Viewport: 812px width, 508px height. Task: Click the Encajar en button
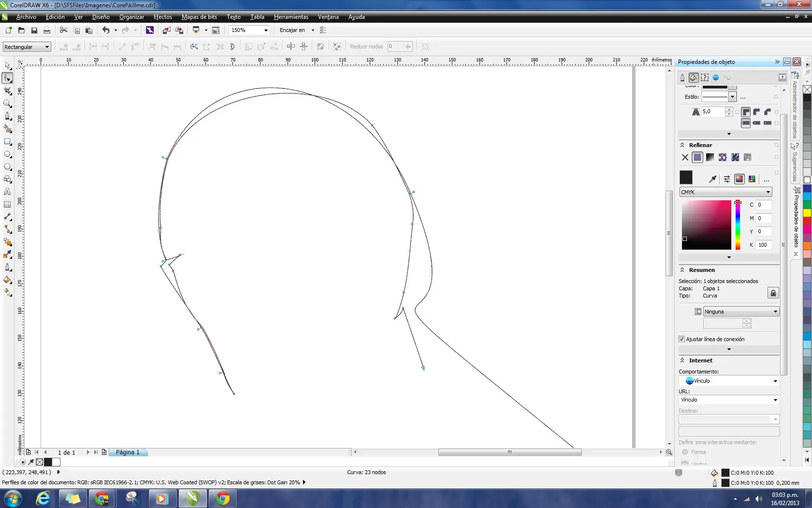tap(292, 30)
